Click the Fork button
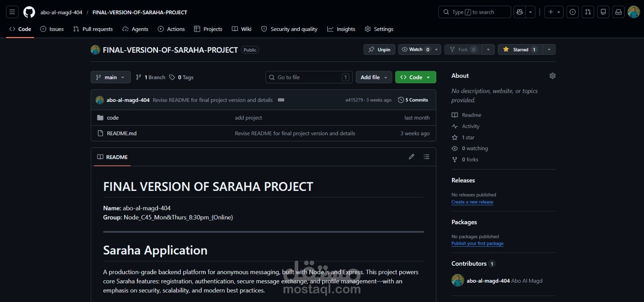 coord(463,50)
